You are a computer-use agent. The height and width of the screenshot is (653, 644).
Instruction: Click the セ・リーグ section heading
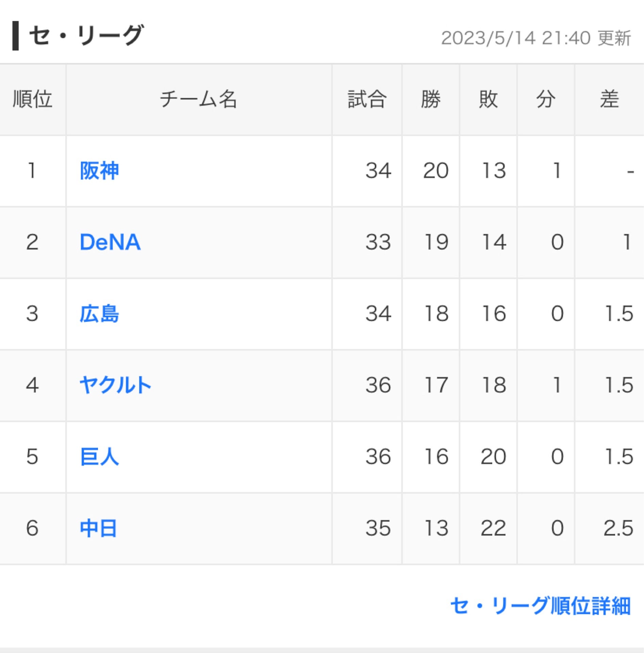point(86,35)
